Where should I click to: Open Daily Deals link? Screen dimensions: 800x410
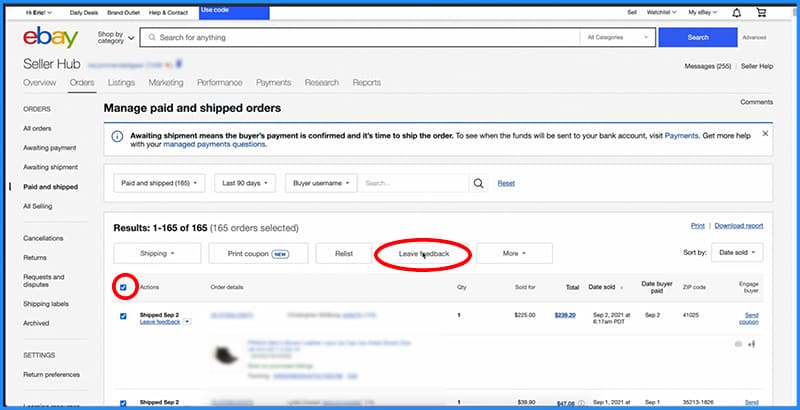pos(84,13)
